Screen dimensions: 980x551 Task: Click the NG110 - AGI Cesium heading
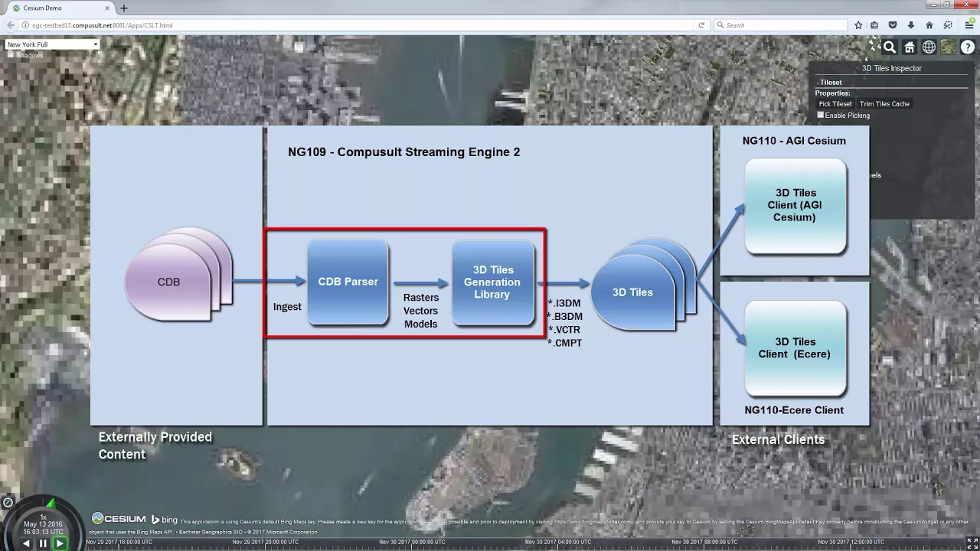(x=794, y=141)
